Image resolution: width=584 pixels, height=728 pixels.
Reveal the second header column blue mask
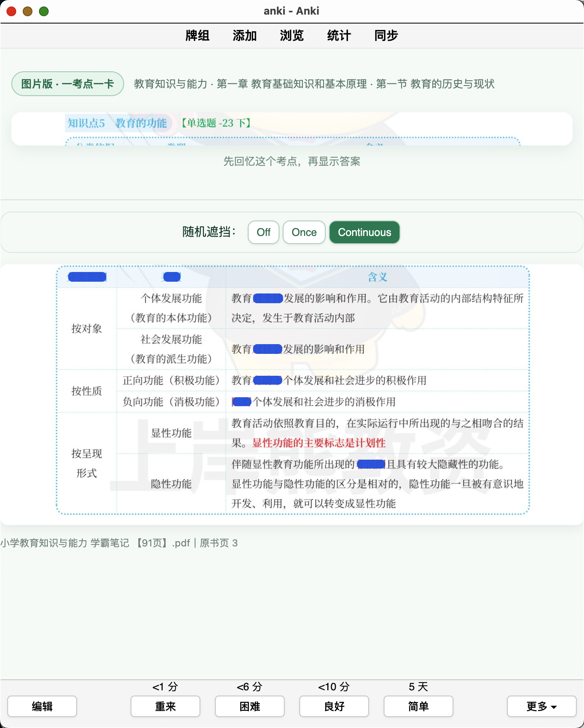point(172,277)
